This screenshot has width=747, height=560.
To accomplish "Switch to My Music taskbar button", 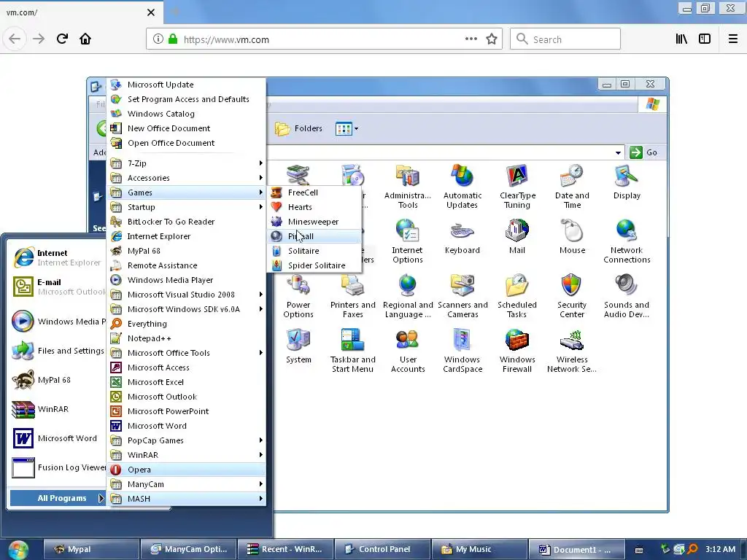I will pyautogui.click(x=480, y=550).
